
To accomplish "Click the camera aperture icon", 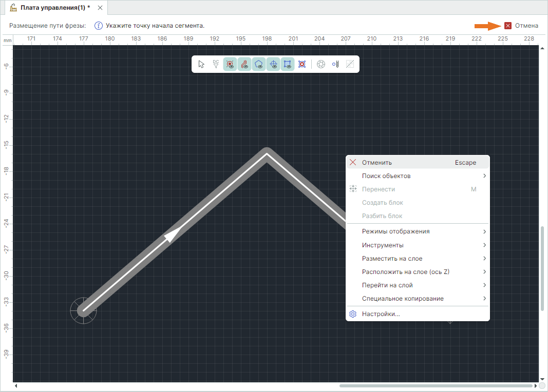I will (321, 64).
